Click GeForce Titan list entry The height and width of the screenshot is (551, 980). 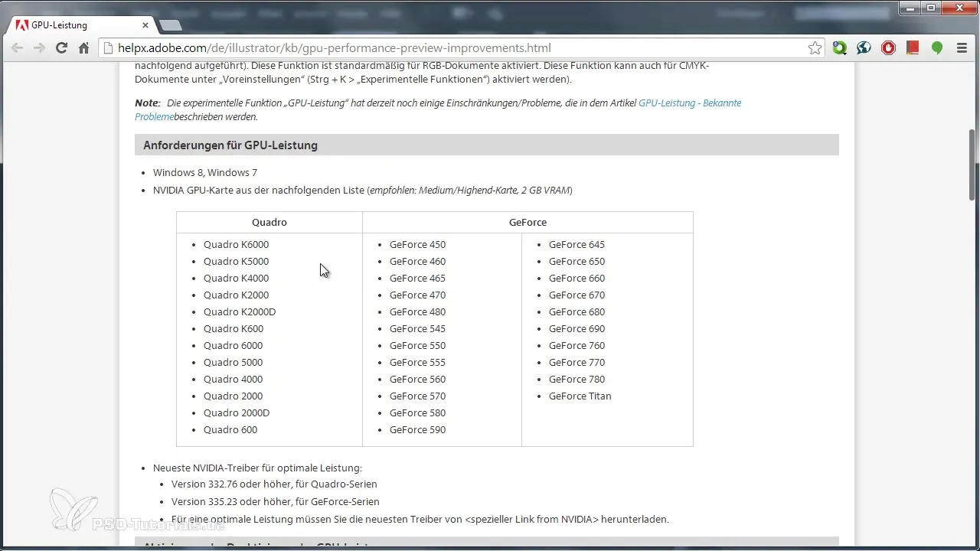click(x=580, y=396)
